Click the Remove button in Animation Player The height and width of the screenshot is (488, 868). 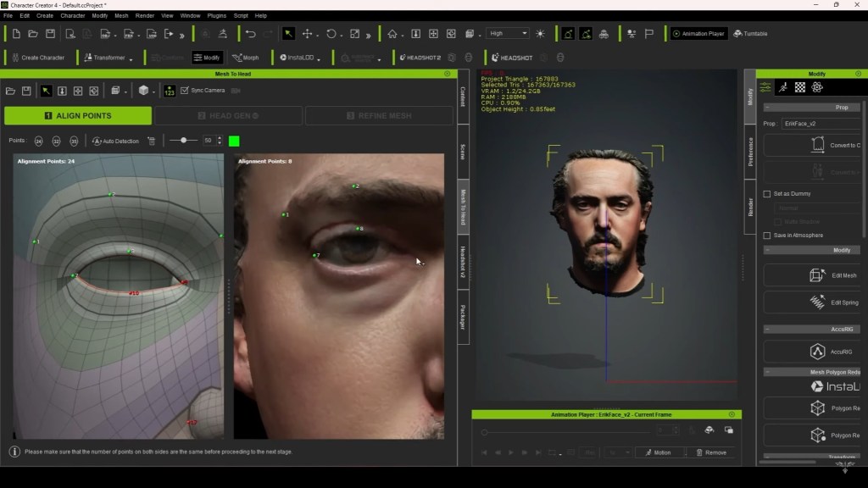coord(711,452)
